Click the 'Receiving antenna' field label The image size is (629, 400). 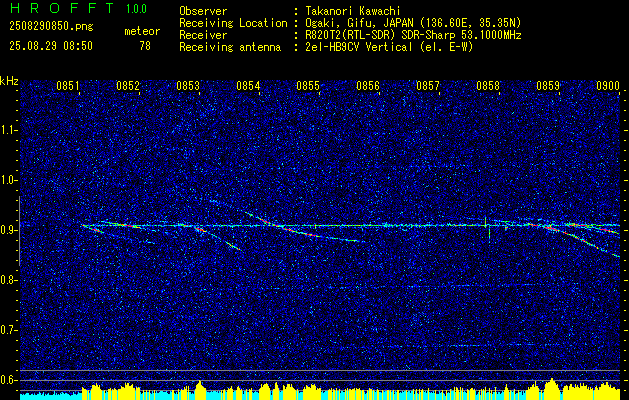tap(230, 47)
